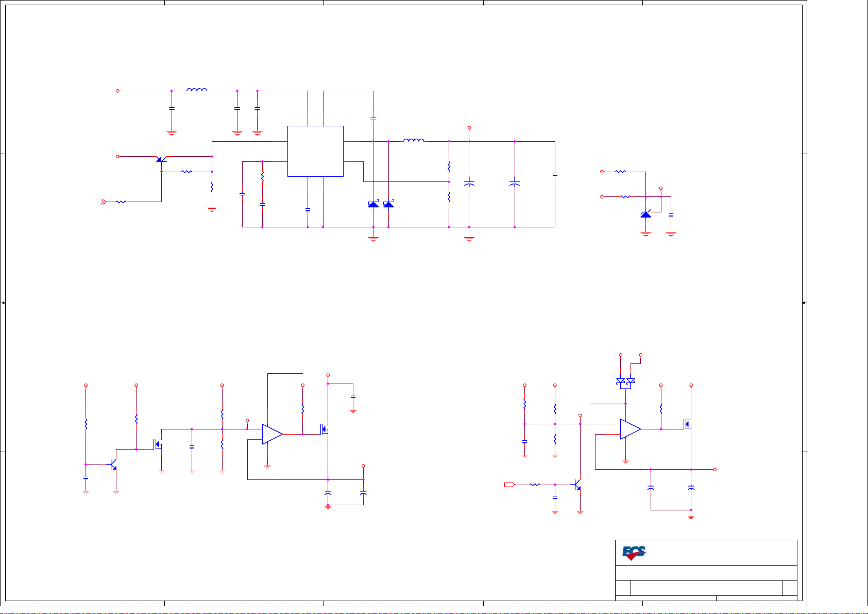
Task: Select the capacitor beside the shunt regulator
Action: [x=671, y=214]
